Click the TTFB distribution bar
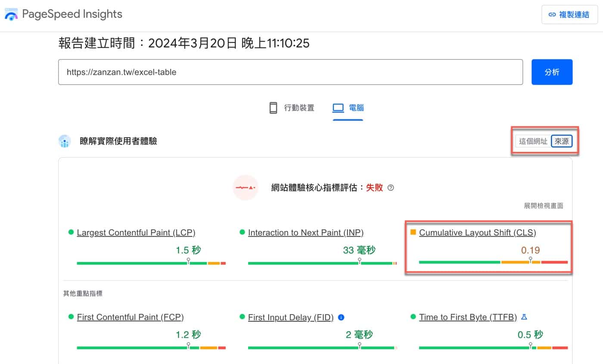The width and height of the screenshot is (603, 364). pyautogui.click(x=494, y=348)
